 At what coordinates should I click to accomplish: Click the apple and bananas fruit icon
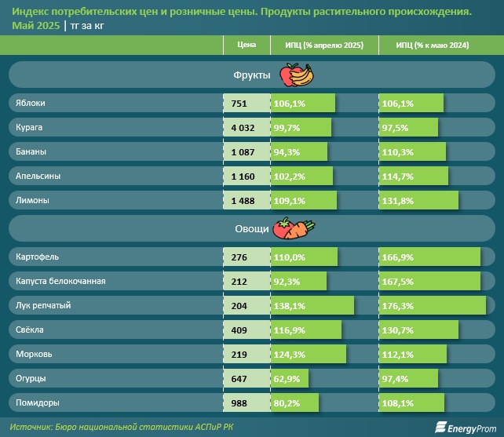297,75
